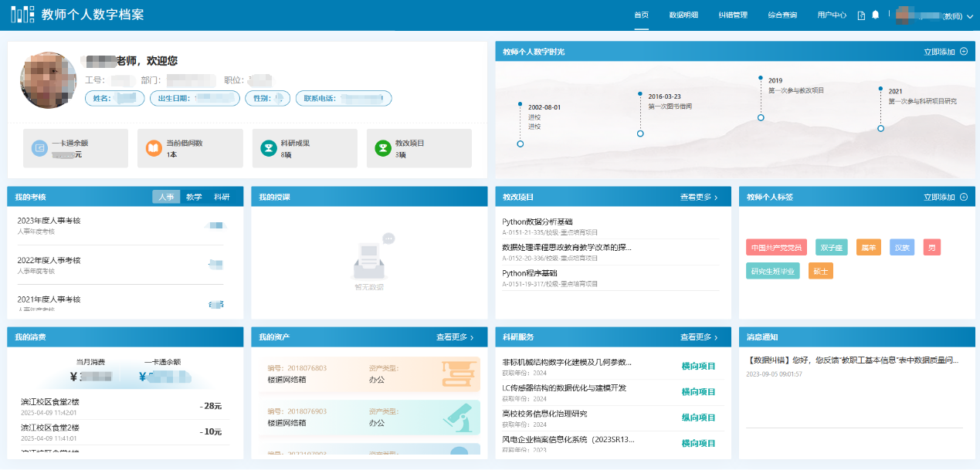Expand the user account dropdown arrow
The width and height of the screenshot is (980, 470).
(x=970, y=16)
